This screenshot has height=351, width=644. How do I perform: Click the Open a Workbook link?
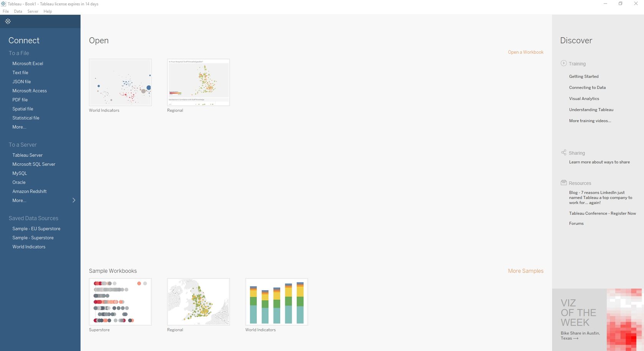coord(526,52)
